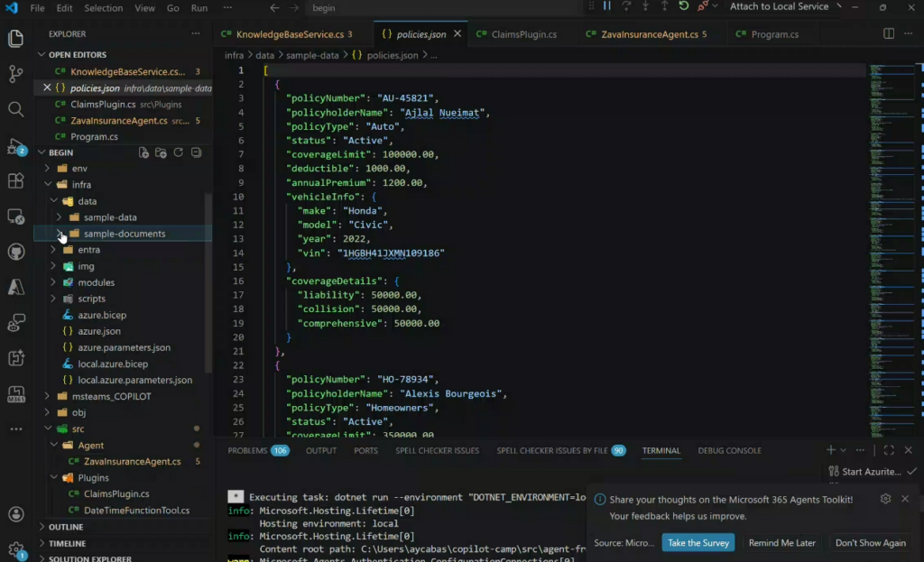Click Don't Show Again button
Viewport: 924px width, 562px height.
pyautogui.click(x=870, y=543)
